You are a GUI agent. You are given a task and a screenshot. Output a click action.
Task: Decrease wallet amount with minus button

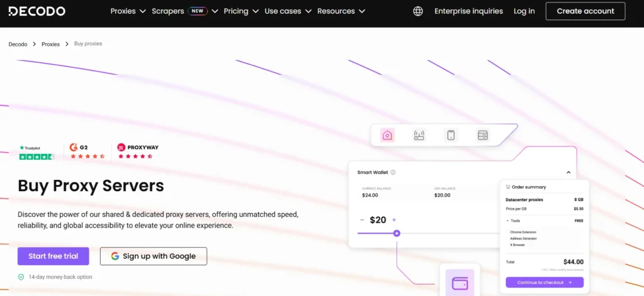(362, 220)
